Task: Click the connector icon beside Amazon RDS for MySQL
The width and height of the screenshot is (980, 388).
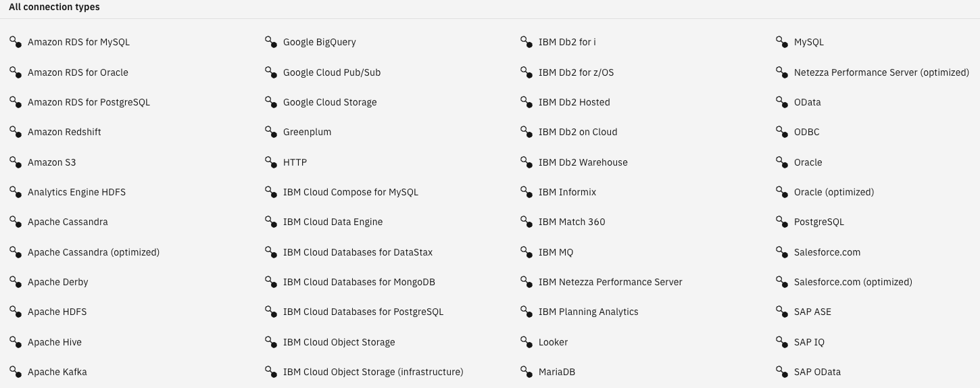Action: pos(16,42)
